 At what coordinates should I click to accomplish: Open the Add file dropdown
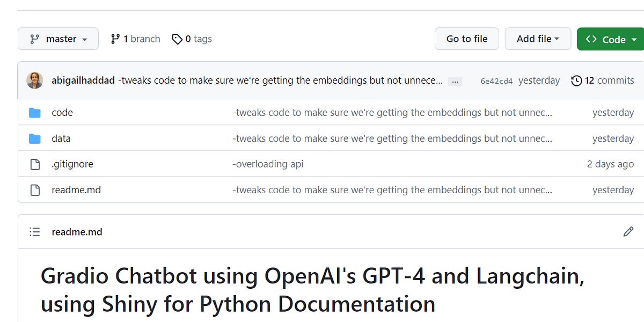[x=538, y=39]
